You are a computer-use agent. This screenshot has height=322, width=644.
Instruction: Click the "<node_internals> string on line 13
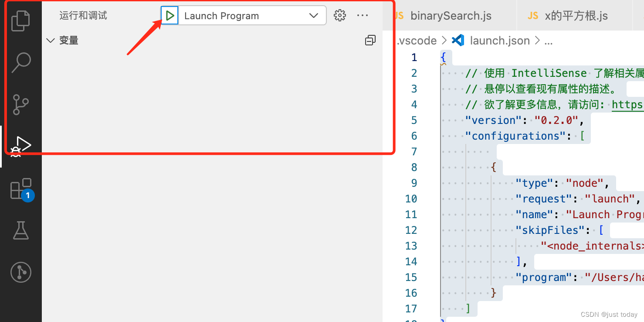point(592,246)
